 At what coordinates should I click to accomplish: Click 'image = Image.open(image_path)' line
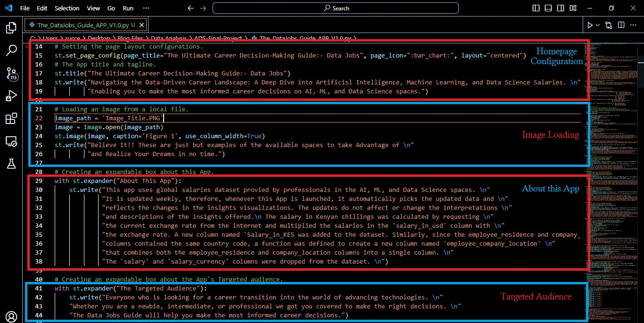(108, 127)
